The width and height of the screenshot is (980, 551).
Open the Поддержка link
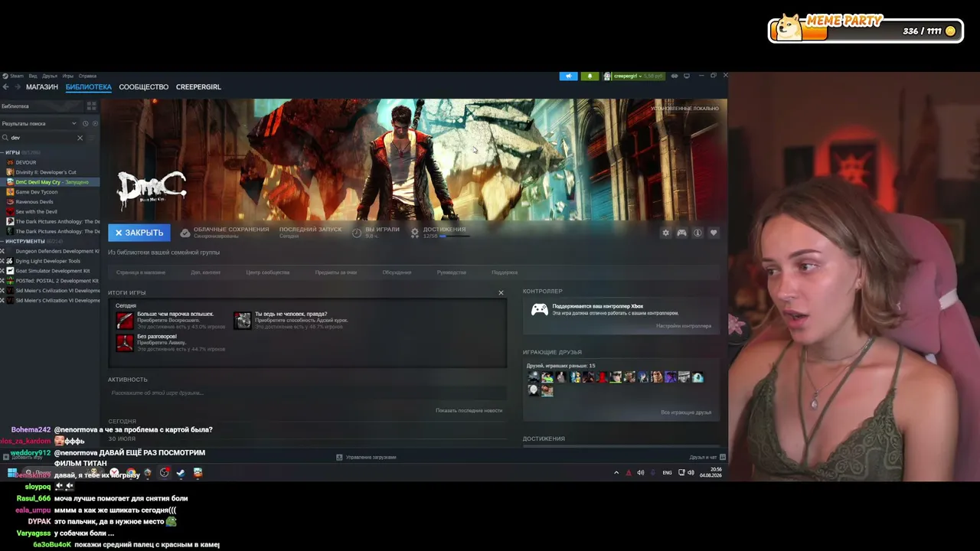[505, 272]
